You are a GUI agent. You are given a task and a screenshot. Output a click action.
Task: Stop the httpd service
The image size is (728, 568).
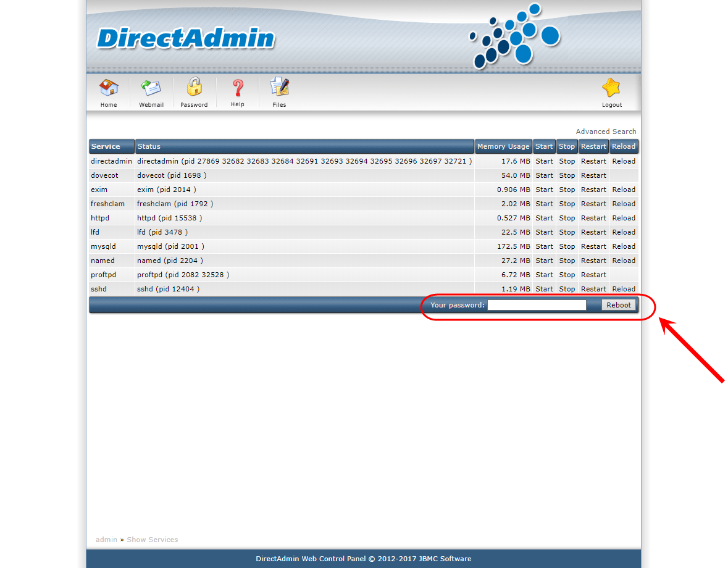(x=567, y=218)
